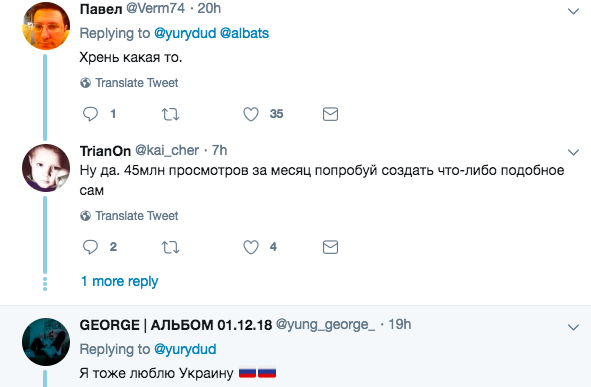Expand thread with '1 more reply'
The height and width of the screenshot is (387, 591).
(119, 281)
